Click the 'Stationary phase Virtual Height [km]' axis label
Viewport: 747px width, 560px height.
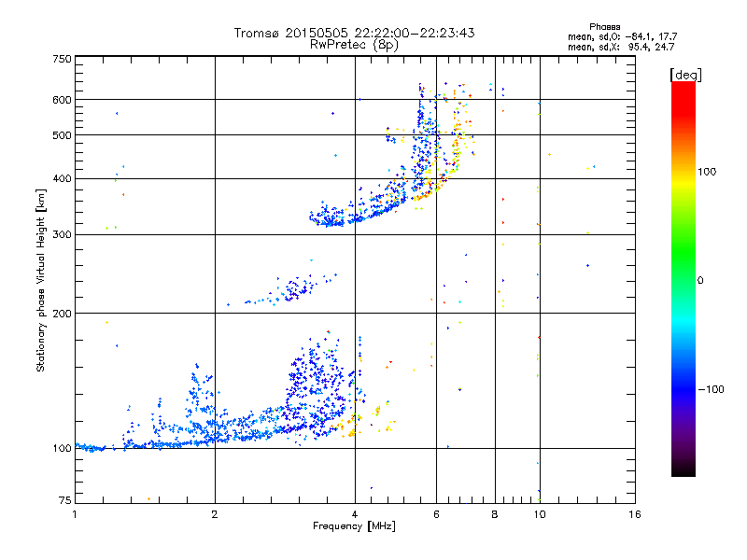(41, 280)
